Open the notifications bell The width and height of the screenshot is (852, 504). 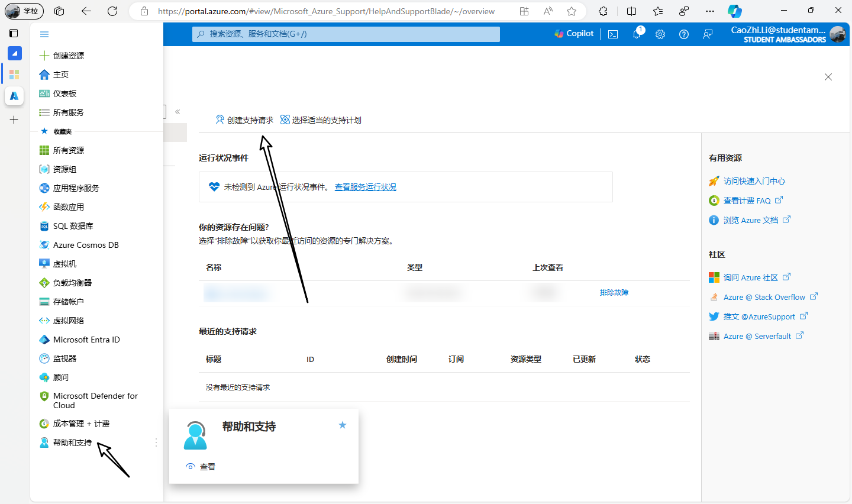pos(636,34)
